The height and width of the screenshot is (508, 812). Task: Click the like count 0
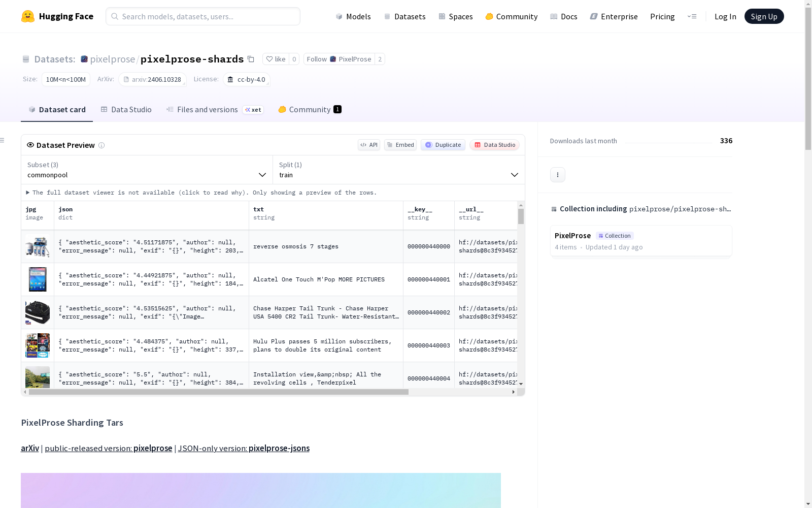294,59
